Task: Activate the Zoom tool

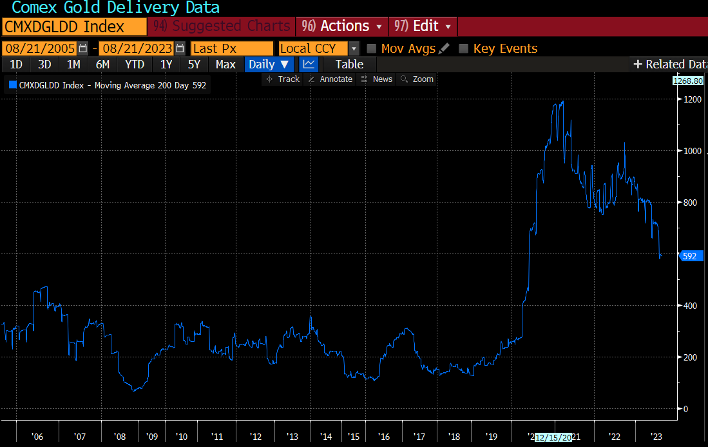Action: tap(418, 79)
